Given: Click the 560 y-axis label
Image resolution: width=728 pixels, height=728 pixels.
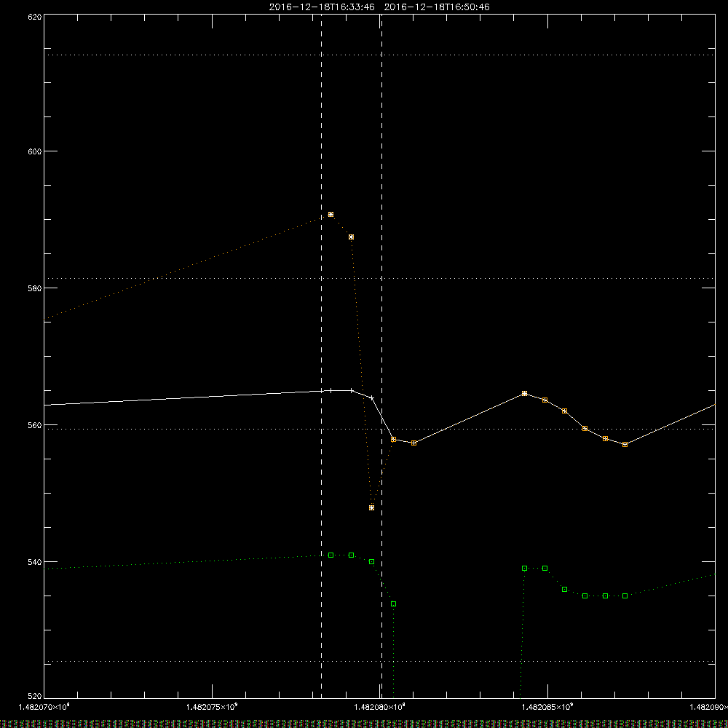Looking at the screenshot, I should pyautogui.click(x=35, y=425).
